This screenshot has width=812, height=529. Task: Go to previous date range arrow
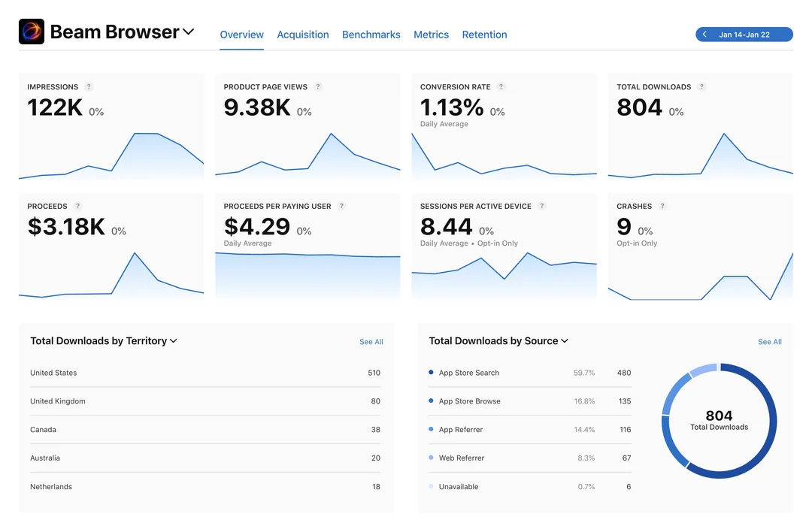[x=704, y=34]
